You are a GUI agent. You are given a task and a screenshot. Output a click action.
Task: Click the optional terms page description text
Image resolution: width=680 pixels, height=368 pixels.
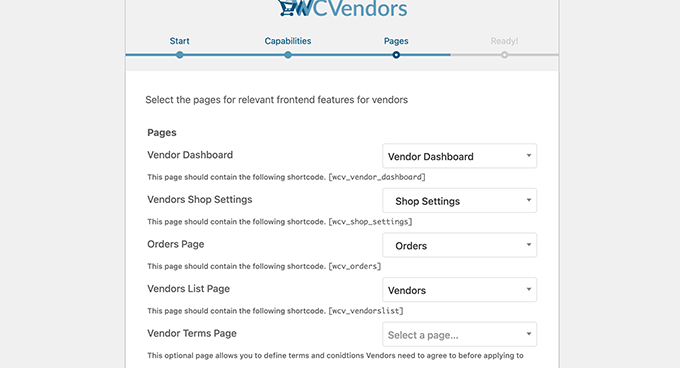335,355
